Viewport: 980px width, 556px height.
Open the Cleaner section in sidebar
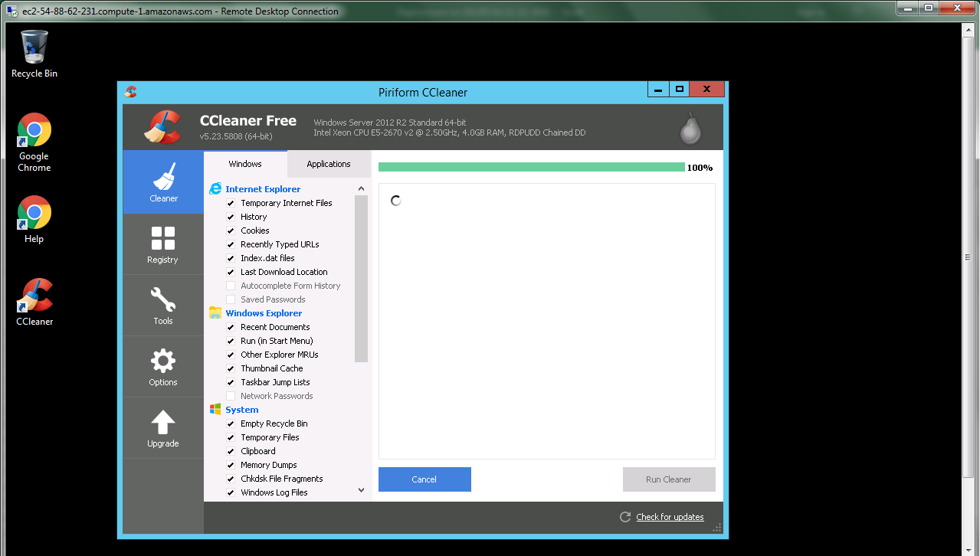pos(163,182)
